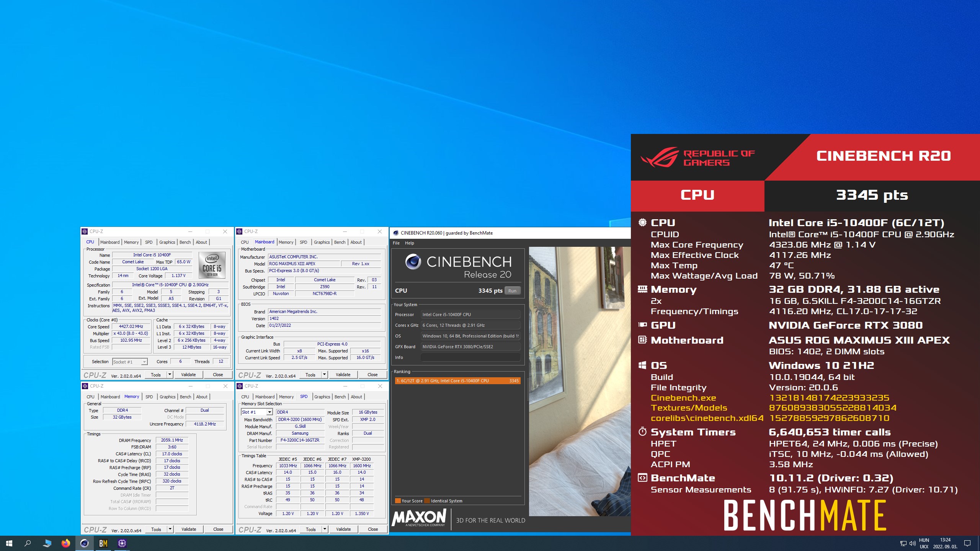
Task: Click Validate in the Mainboard tab window
Action: 343,375
